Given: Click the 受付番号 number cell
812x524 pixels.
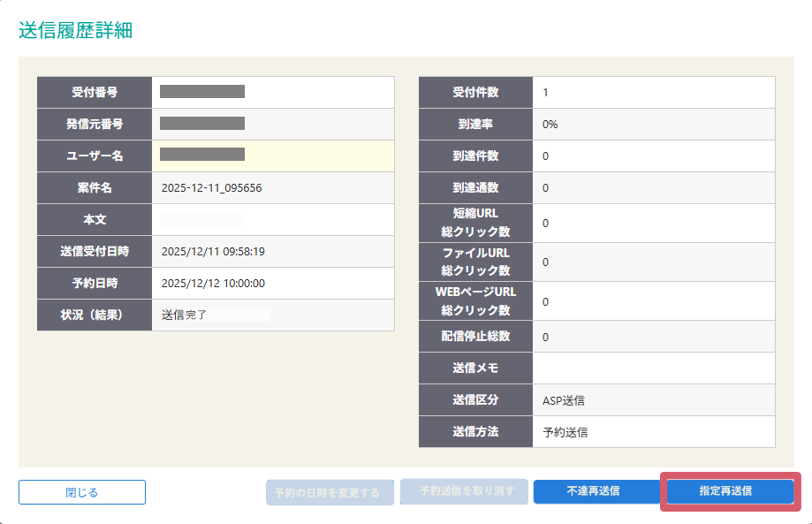Looking at the screenshot, I should pyautogui.click(x=271, y=92).
